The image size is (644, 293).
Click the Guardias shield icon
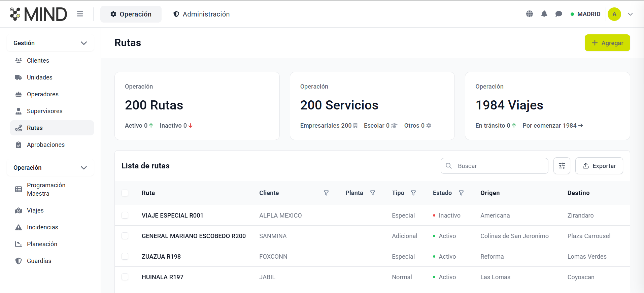click(x=19, y=261)
